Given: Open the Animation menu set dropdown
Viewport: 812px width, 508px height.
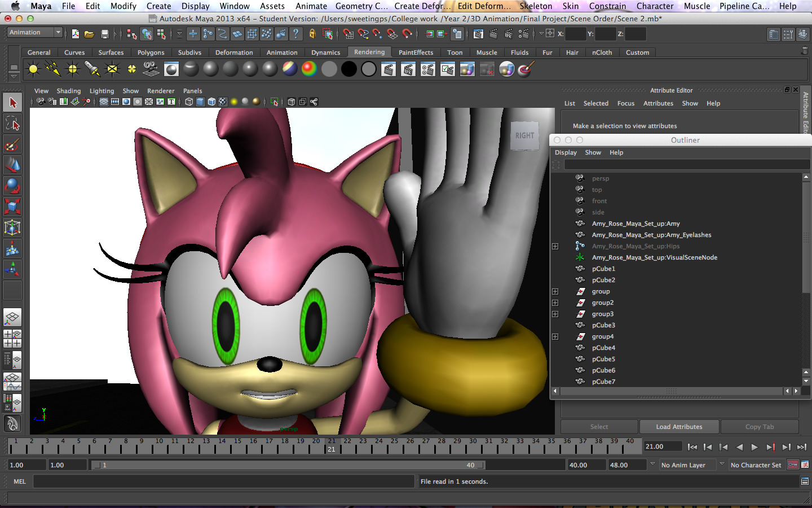Looking at the screenshot, I should pyautogui.click(x=34, y=32).
